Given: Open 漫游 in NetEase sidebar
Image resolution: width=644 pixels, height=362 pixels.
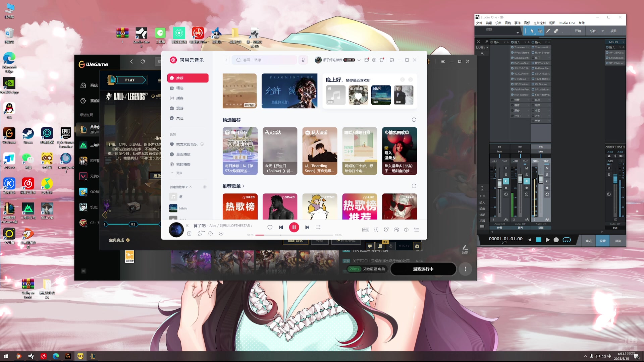Looking at the screenshot, I should tap(188, 108).
